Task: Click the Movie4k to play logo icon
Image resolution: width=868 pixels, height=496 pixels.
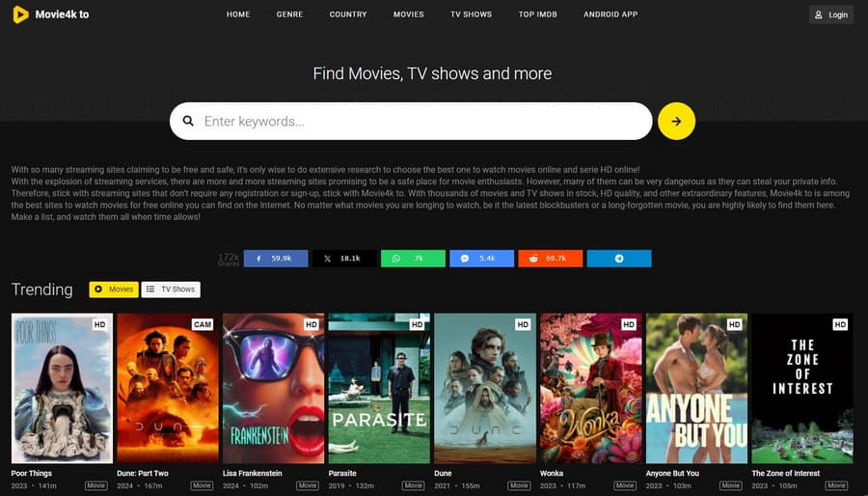Action: [x=20, y=14]
